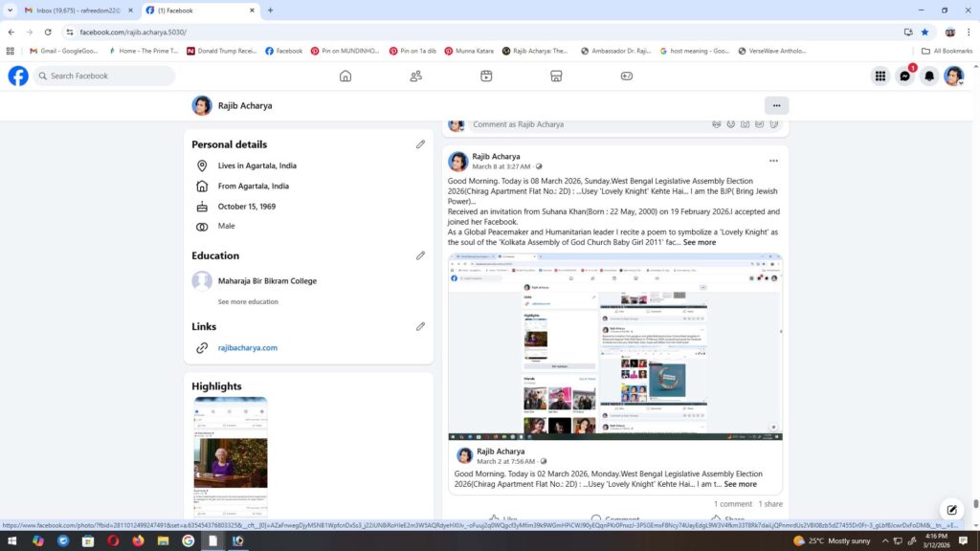Open account menu from profile picture

point(953,77)
